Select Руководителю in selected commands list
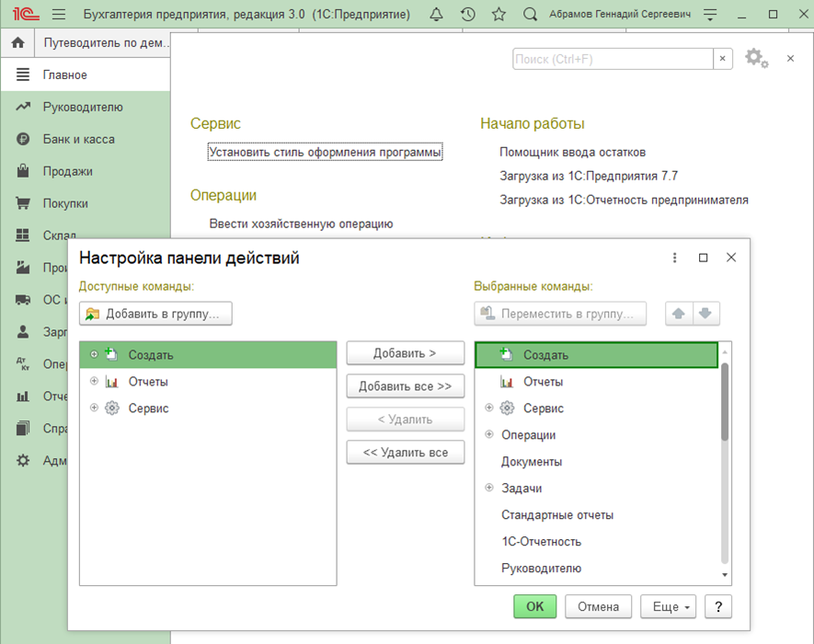This screenshot has height=644, width=814. point(596,569)
